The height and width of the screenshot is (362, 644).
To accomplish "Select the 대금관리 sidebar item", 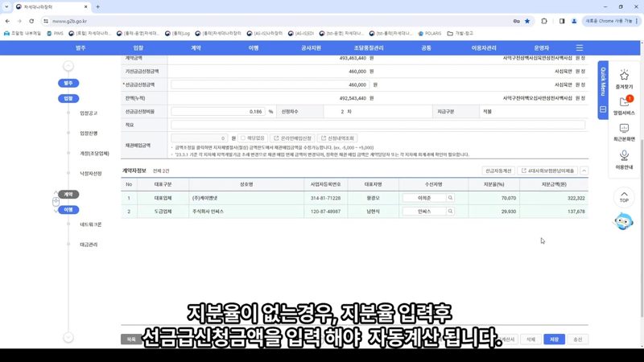I will [x=89, y=245].
